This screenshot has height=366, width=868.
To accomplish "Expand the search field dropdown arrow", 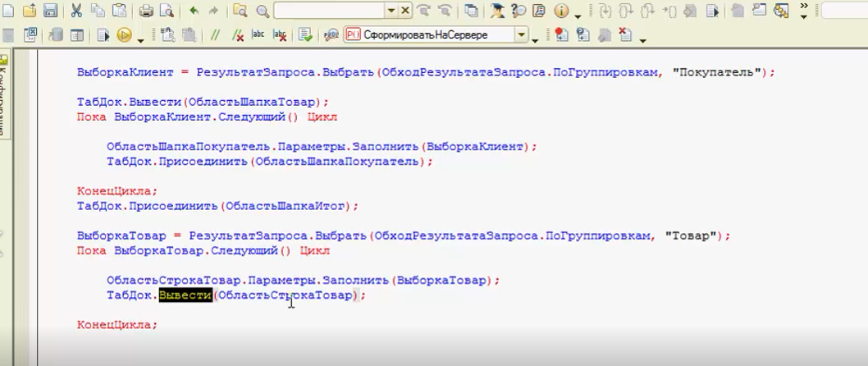I will point(391,11).
